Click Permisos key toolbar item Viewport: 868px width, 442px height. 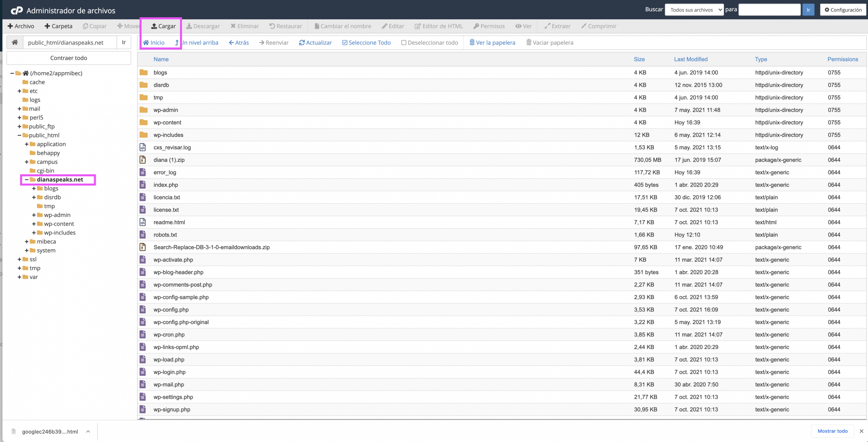pos(489,26)
